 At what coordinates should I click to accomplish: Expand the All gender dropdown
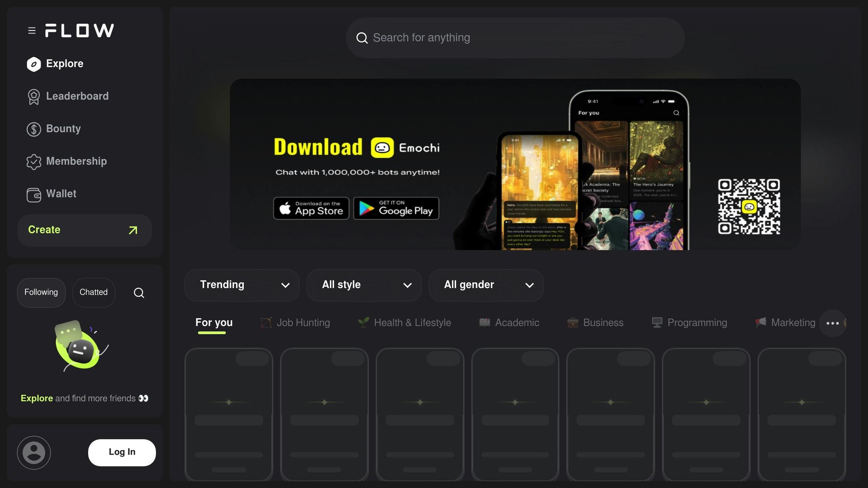486,285
